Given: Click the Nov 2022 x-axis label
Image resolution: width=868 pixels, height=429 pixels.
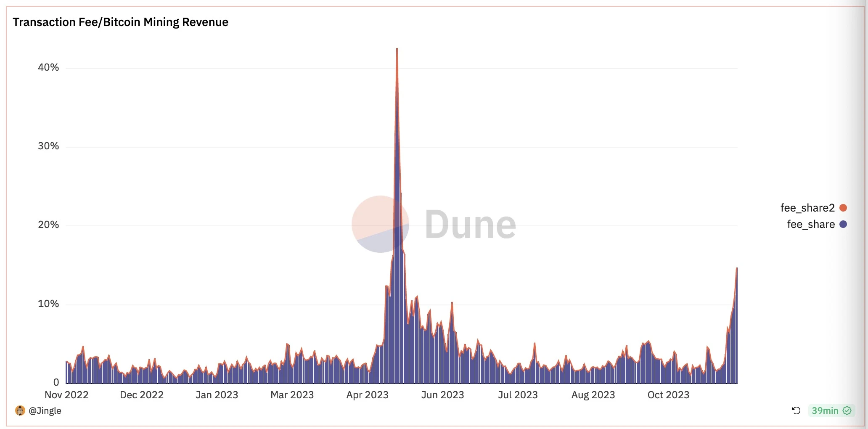Looking at the screenshot, I should pos(66,395).
